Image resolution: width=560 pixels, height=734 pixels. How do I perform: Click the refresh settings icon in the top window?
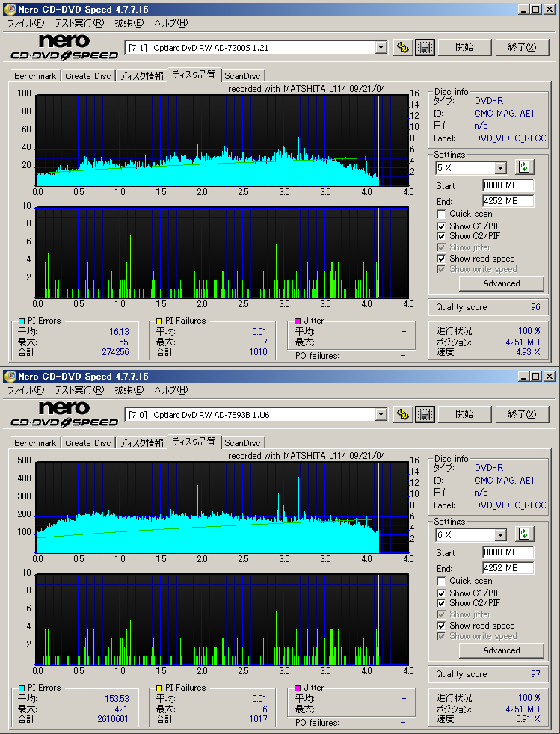524,167
